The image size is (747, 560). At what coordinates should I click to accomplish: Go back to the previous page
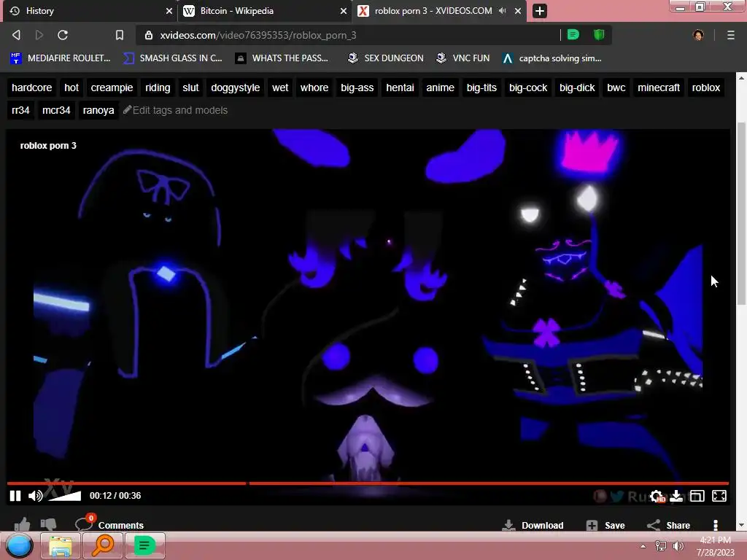click(x=16, y=35)
